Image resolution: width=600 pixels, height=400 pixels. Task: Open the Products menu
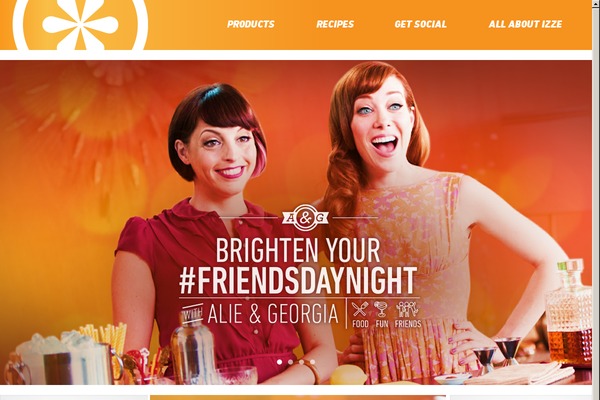pos(251,24)
